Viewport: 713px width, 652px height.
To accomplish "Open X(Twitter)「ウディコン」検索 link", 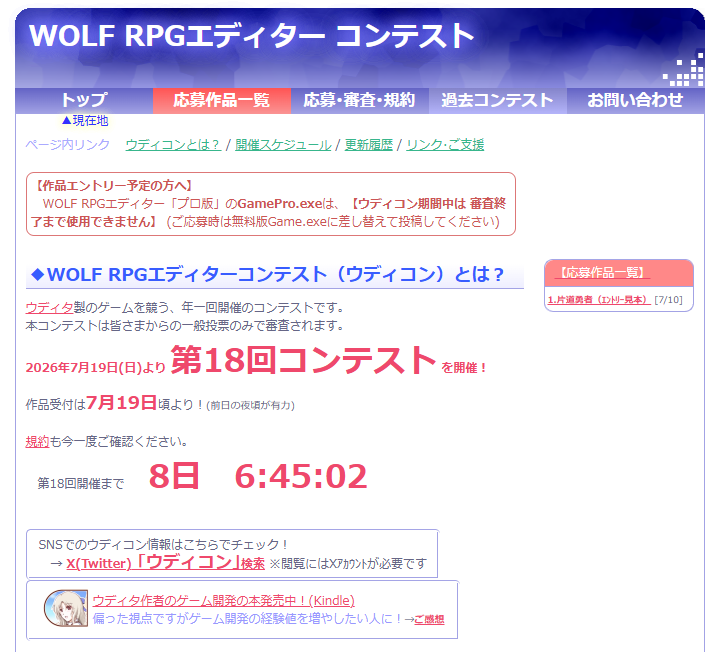I will [166, 563].
